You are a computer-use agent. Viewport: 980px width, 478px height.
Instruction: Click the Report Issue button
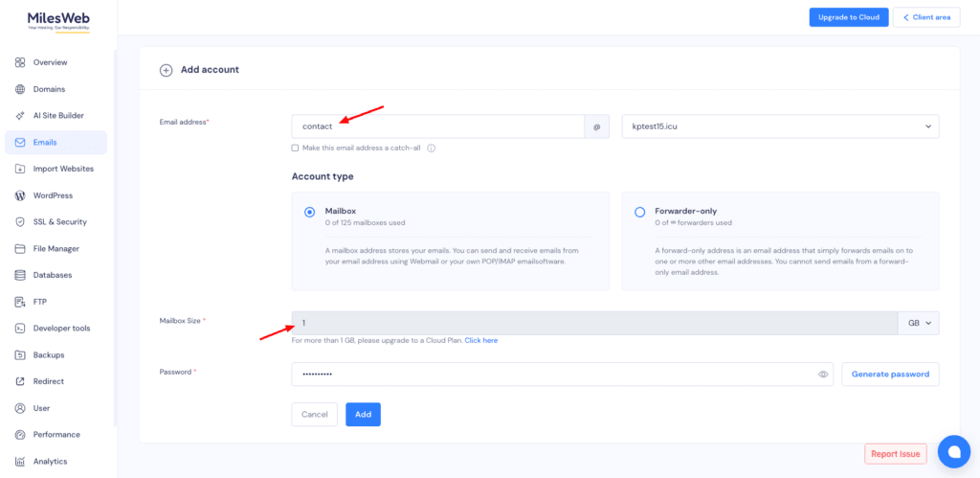point(895,454)
